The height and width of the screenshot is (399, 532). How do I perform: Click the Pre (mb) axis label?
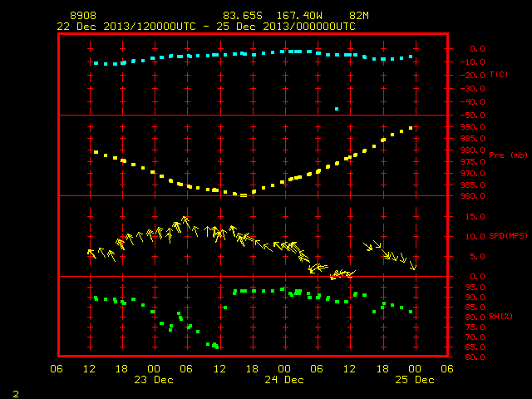coord(508,155)
